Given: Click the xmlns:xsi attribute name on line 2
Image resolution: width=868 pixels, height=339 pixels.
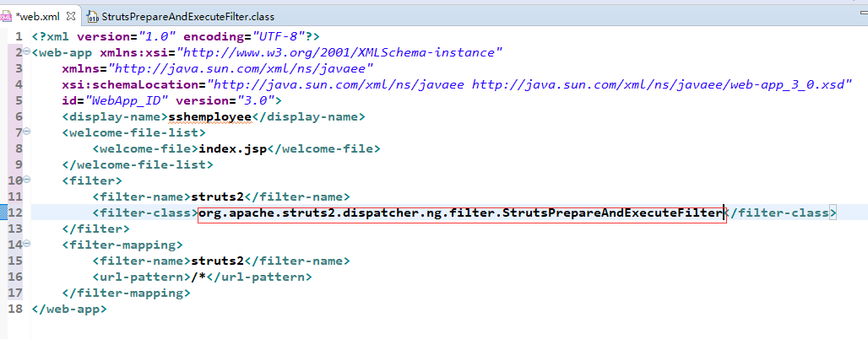Looking at the screenshot, I should (x=134, y=53).
